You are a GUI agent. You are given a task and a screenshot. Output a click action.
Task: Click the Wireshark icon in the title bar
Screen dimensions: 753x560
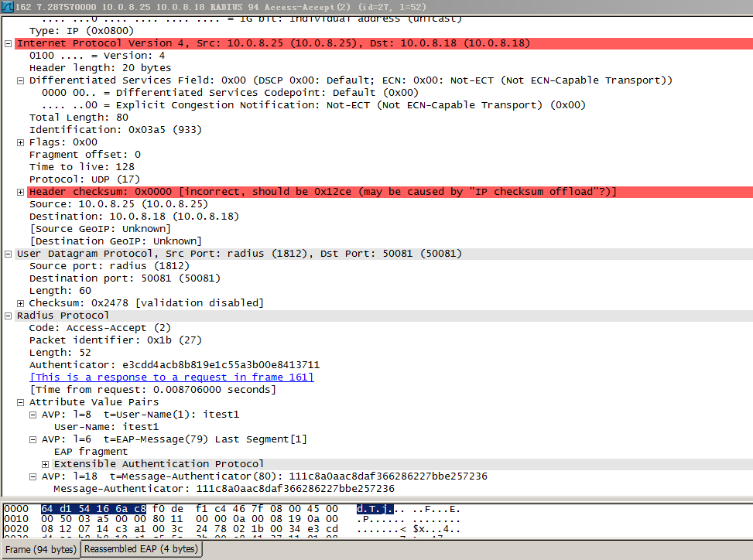pos(6,6)
